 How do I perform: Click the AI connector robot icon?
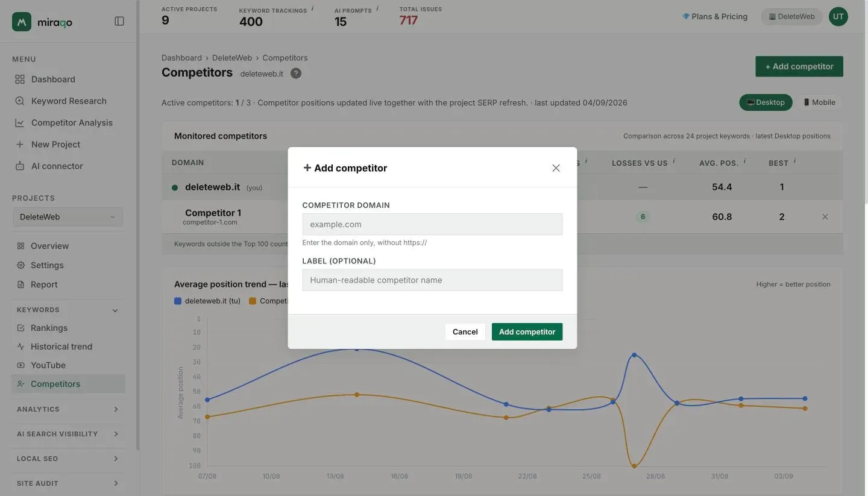[20, 166]
